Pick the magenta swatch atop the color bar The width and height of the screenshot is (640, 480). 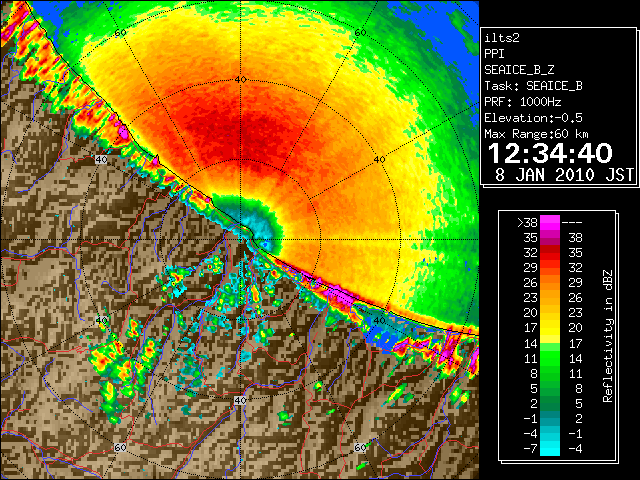(550, 223)
